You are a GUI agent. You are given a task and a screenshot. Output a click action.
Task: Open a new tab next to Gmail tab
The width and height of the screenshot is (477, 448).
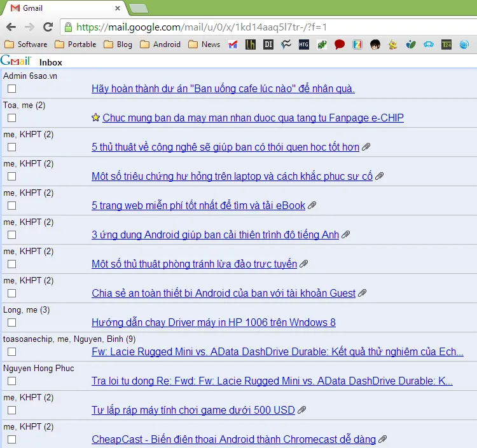[138, 8]
